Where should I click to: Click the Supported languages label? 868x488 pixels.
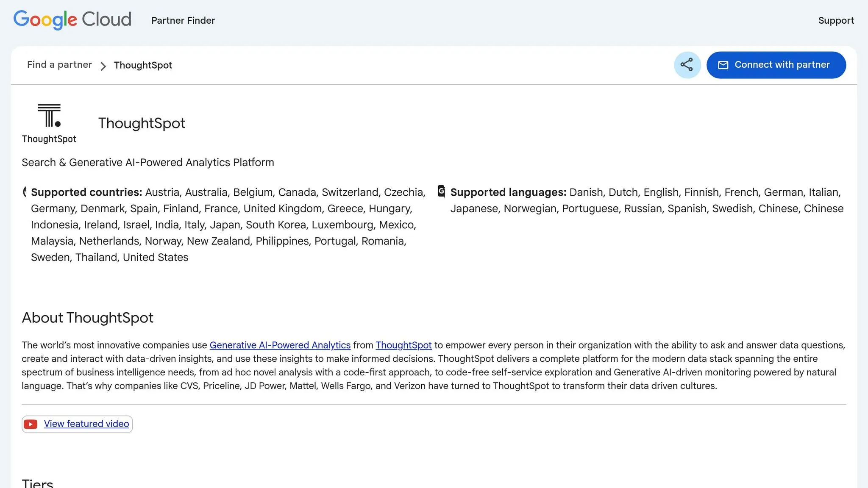[x=508, y=192]
